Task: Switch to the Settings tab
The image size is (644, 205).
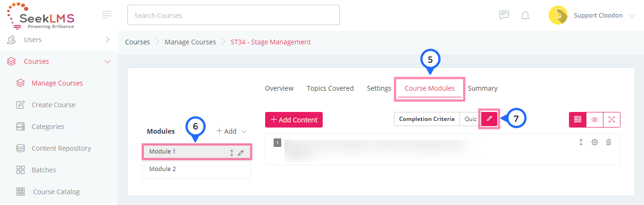Action: [379, 88]
